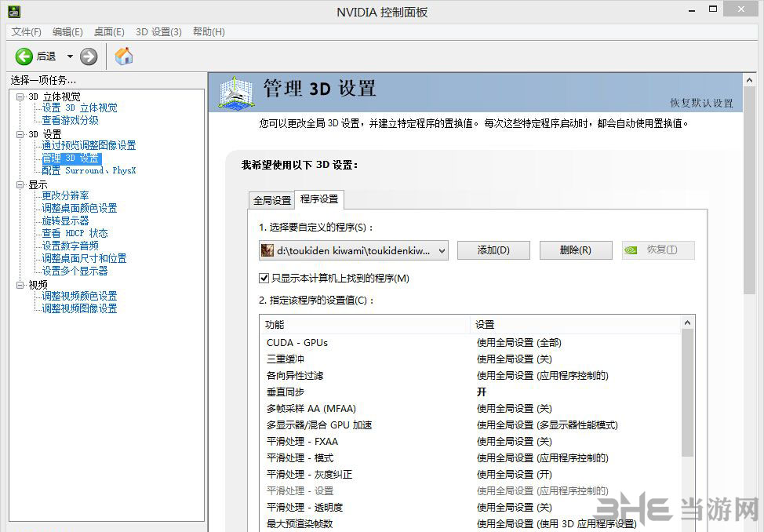Click the NVIDIA app icon in title bar
The width and height of the screenshot is (764, 532).
[13, 11]
